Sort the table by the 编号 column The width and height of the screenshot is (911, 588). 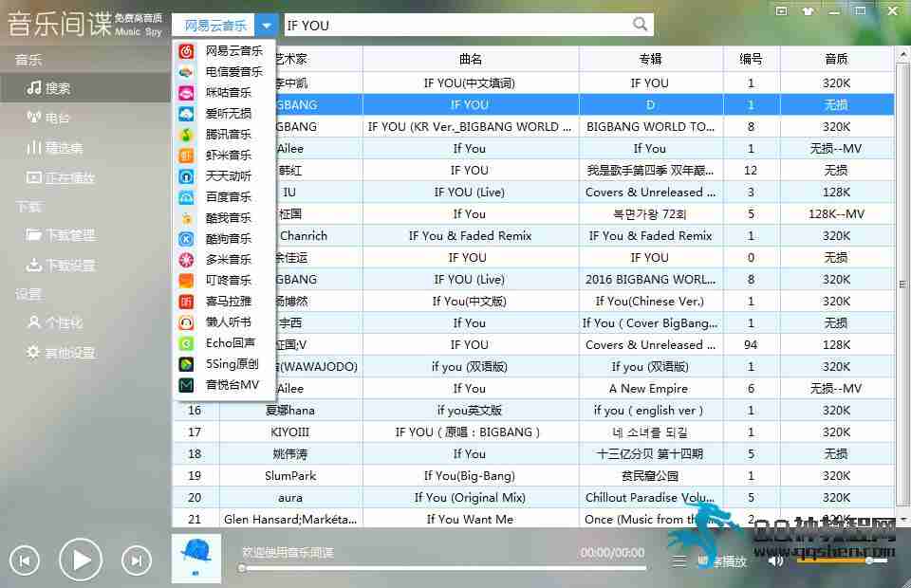point(752,59)
